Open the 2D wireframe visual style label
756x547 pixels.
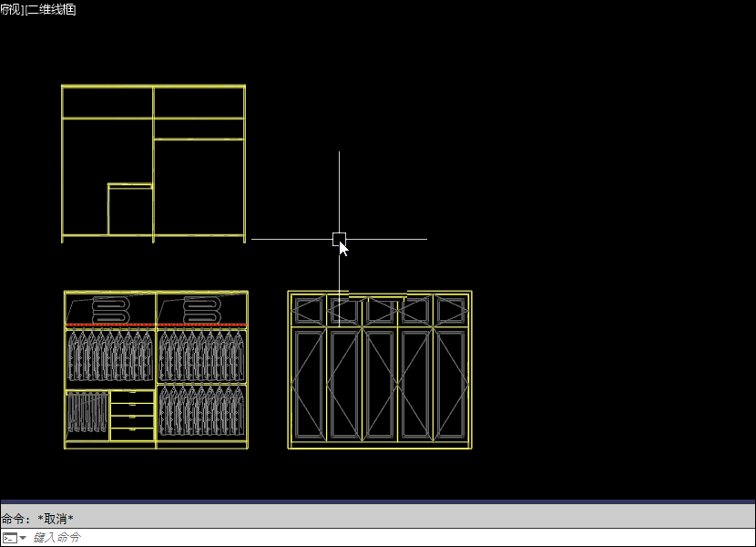51,9
